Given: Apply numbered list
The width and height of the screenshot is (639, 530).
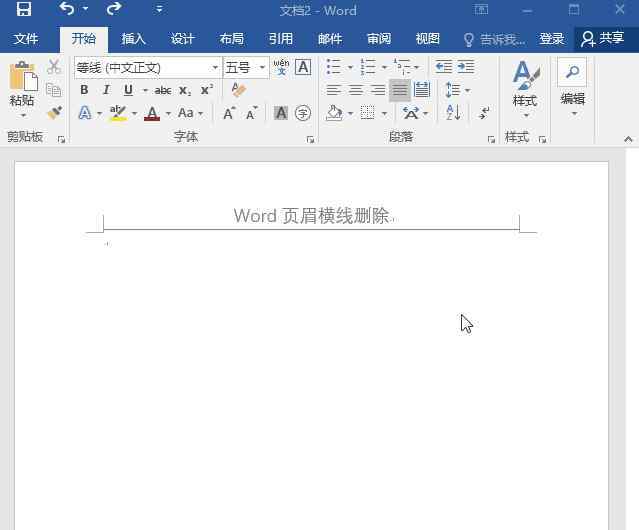Looking at the screenshot, I should click(x=368, y=67).
